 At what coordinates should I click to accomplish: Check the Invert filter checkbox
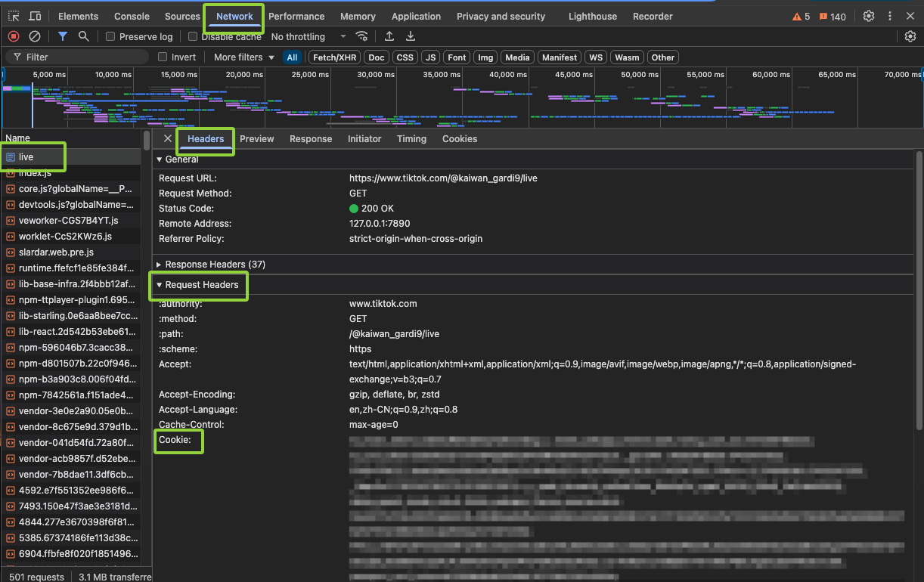point(163,57)
